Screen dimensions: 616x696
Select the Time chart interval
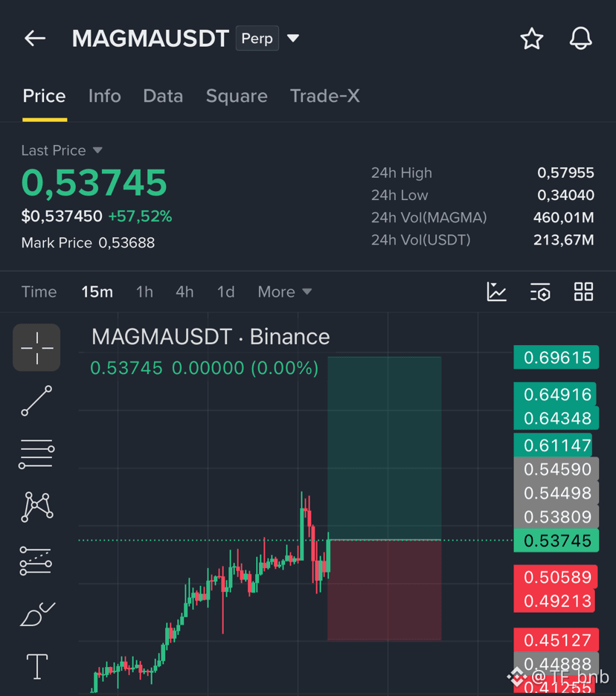click(x=39, y=292)
